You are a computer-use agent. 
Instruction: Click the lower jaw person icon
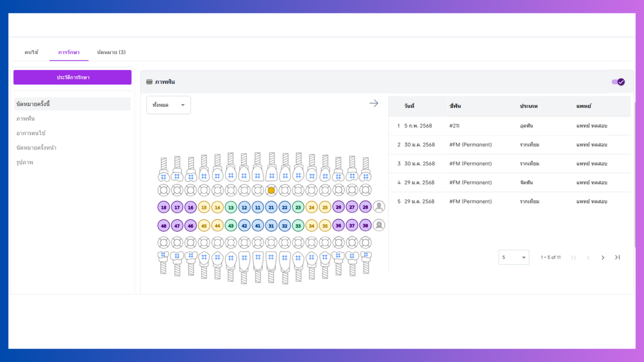point(379,225)
